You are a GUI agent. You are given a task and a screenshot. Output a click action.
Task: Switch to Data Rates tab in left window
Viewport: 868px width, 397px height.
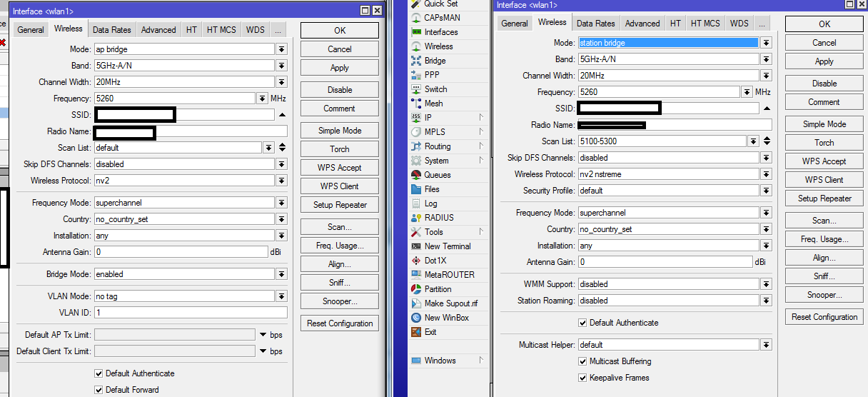(112, 30)
